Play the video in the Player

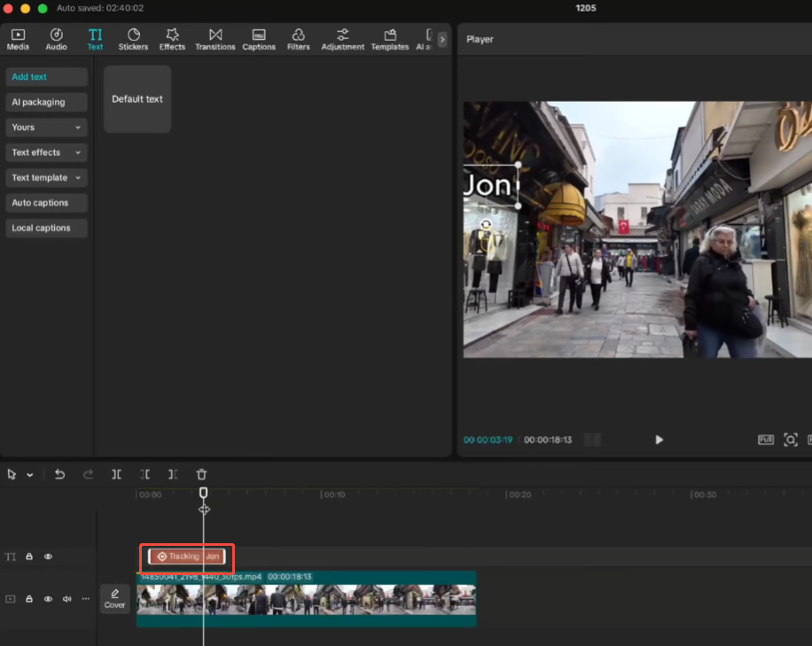coord(659,440)
